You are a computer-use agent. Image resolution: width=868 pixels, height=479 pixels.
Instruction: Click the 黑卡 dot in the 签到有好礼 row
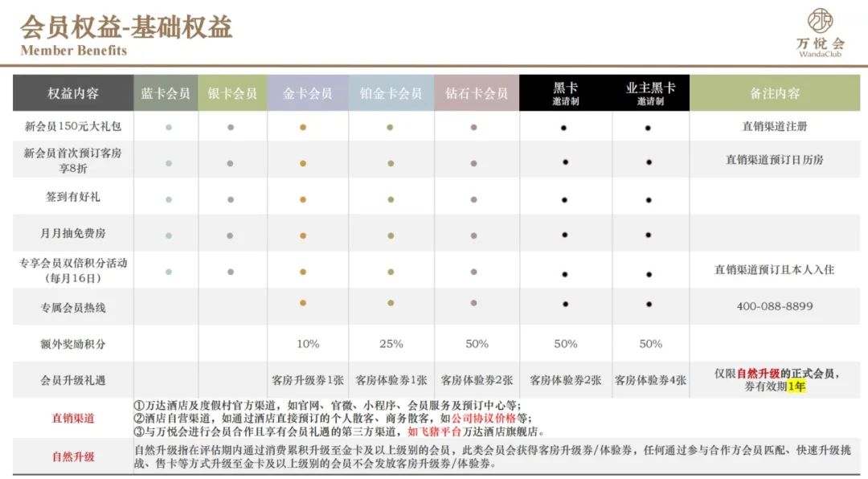coord(565,199)
